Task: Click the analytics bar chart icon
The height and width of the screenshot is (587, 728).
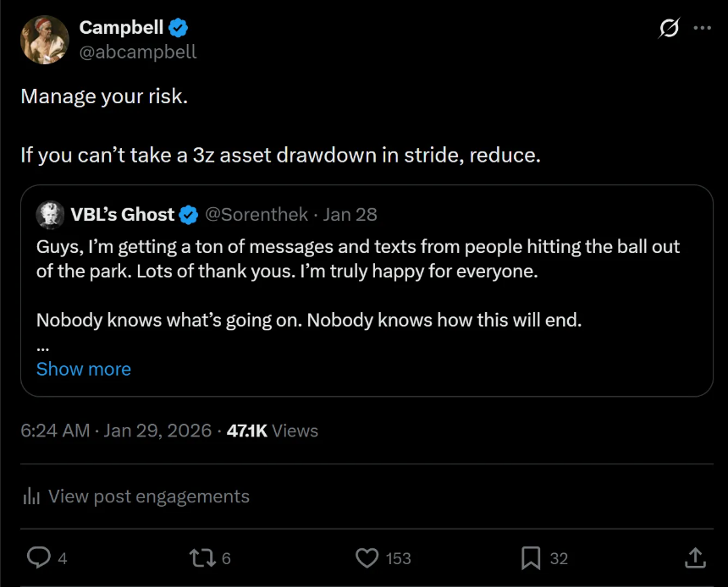Action: [x=32, y=496]
